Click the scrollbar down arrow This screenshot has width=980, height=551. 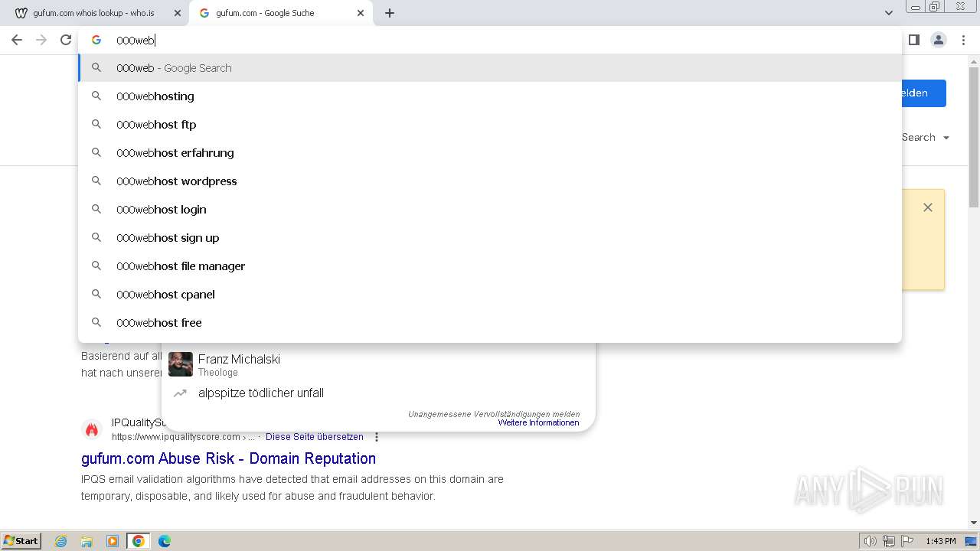click(974, 523)
